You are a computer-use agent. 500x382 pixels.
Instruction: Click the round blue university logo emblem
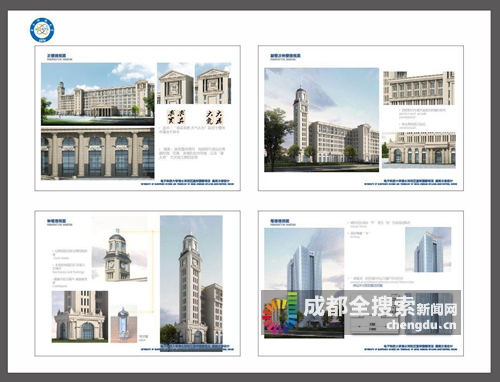tap(42, 30)
